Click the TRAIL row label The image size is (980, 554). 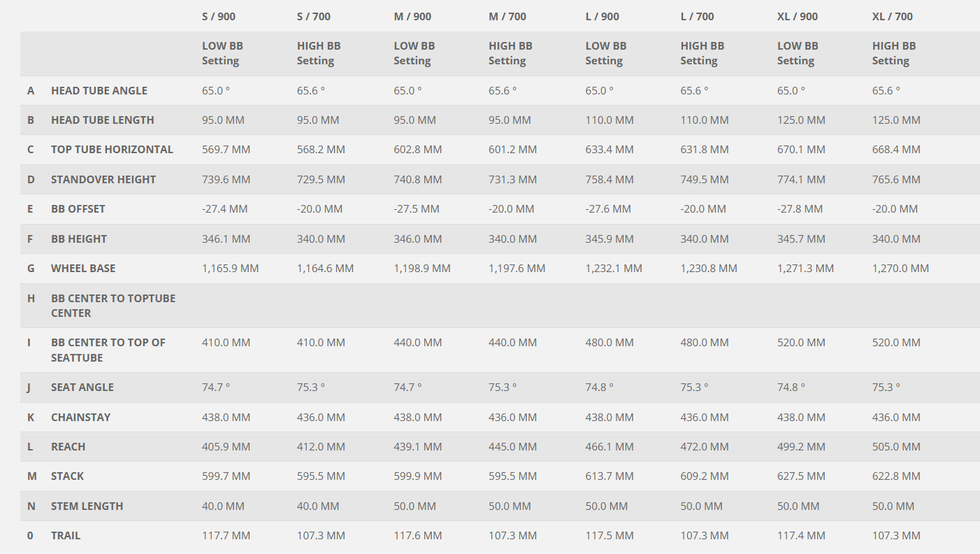click(66, 535)
